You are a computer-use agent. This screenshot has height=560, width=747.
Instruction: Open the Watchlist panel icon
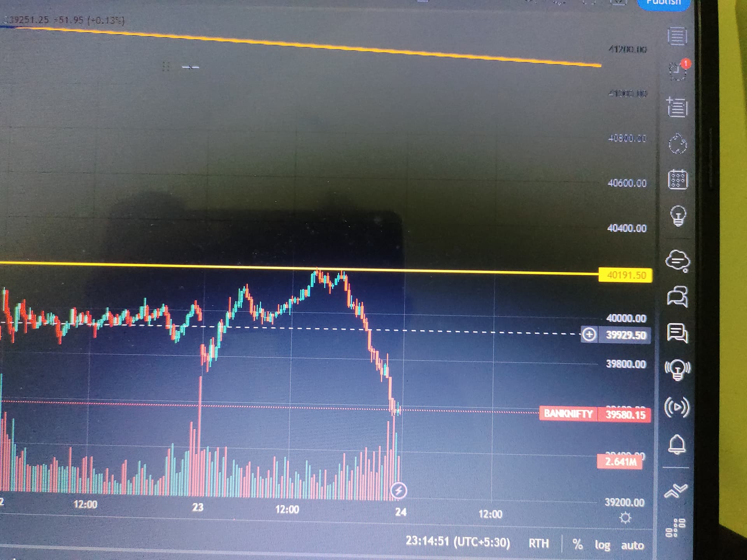[677, 36]
